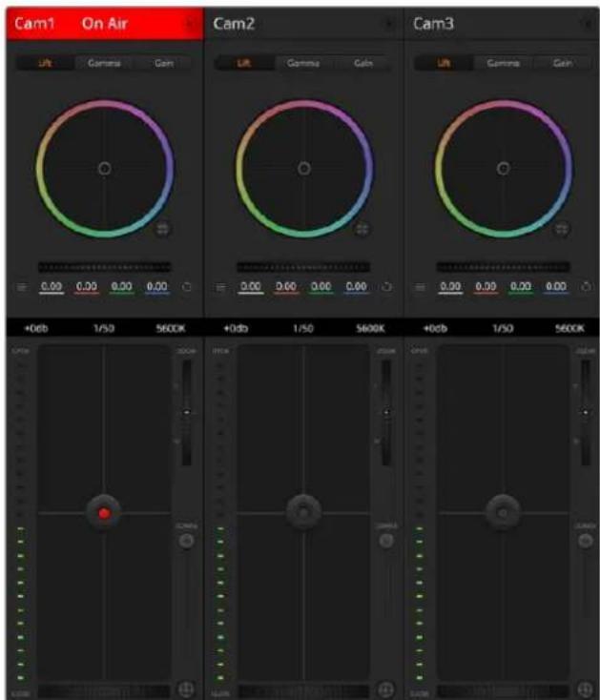
Task: Select Lift tab for Cam2
Action: click(244, 63)
